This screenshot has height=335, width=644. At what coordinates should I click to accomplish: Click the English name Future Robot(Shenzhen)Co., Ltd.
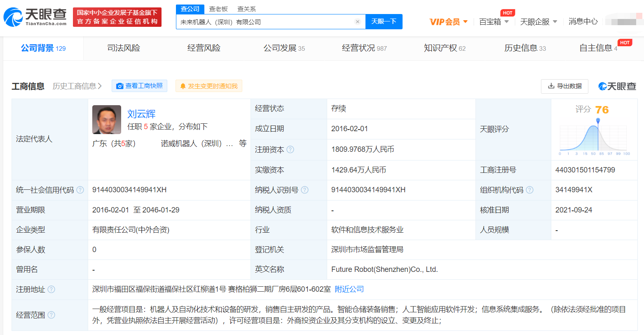[x=384, y=269]
